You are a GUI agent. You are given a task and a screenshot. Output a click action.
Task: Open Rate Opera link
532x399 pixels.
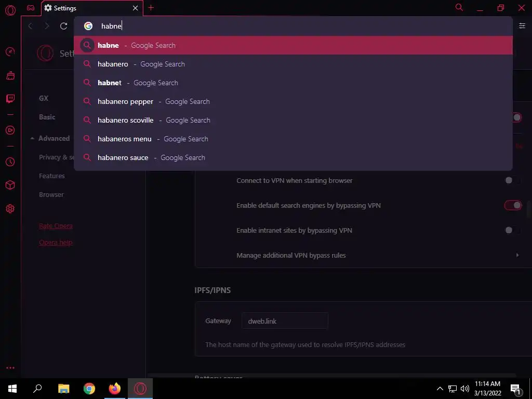pyautogui.click(x=56, y=226)
